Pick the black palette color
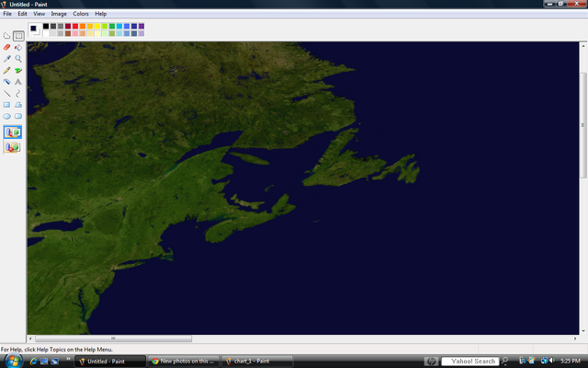588x368 pixels. click(46, 26)
